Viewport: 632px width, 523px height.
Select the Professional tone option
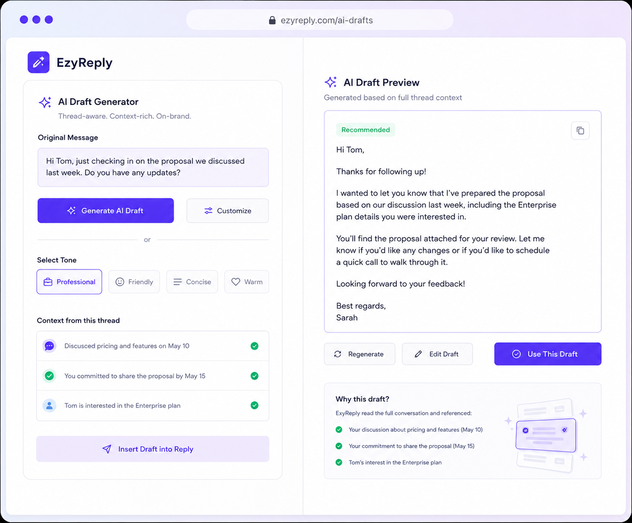69,282
